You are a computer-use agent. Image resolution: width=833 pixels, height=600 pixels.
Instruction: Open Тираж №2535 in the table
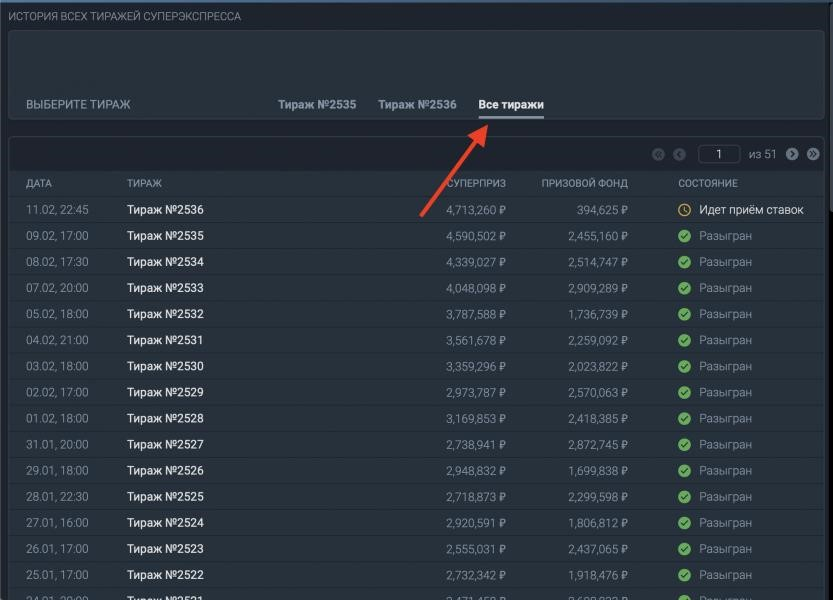coord(165,236)
